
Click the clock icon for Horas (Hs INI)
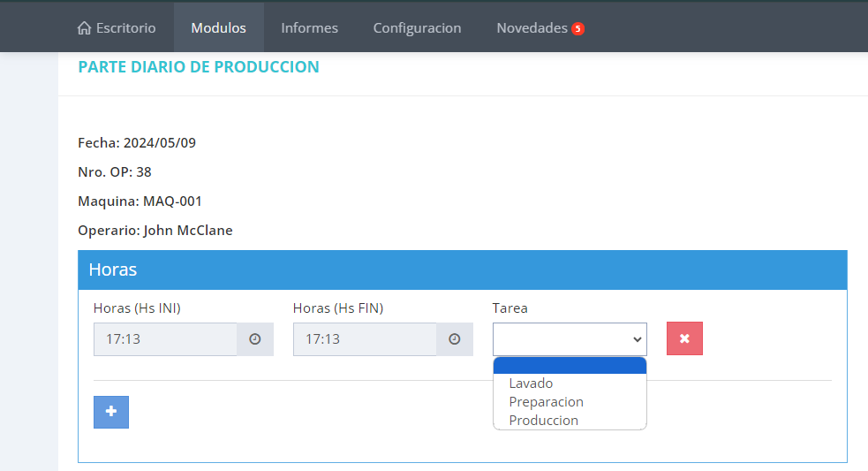pos(255,339)
